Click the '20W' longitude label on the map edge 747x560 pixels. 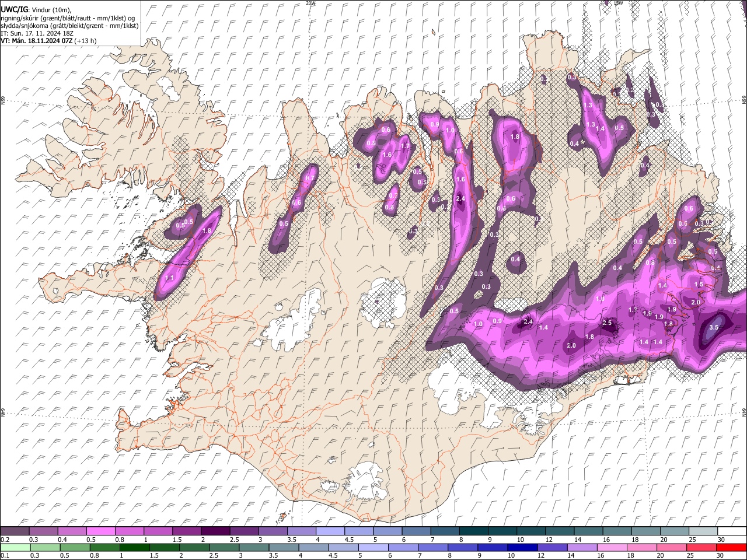pyautogui.click(x=310, y=3)
